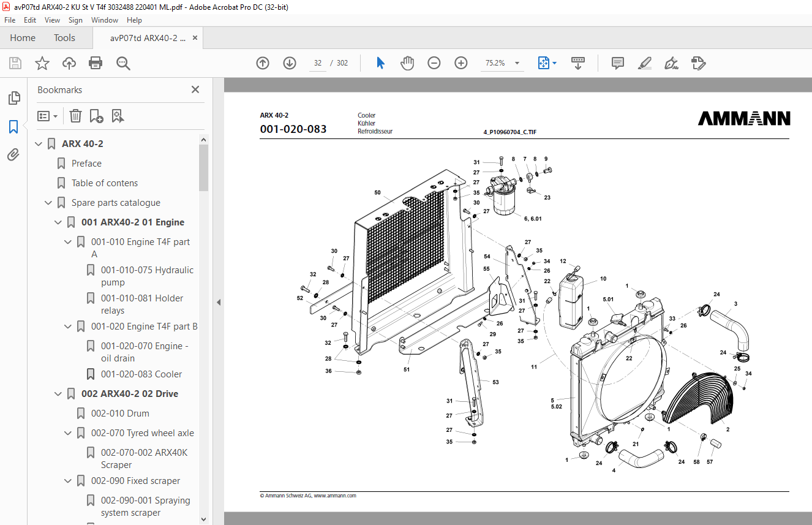812x525 pixels.
Task: Add a comment with the speech bubble icon
Action: [618, 63]
